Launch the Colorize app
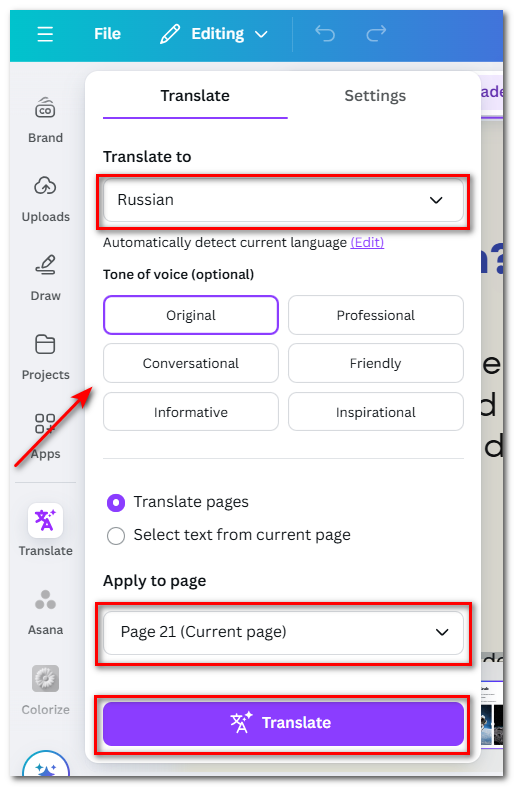The width and height of the screenshot is (514, 787). coord(45,691)
